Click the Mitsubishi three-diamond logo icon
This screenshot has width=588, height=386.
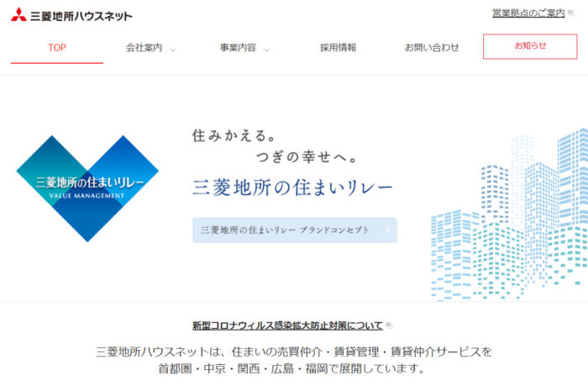coord(18,14)
